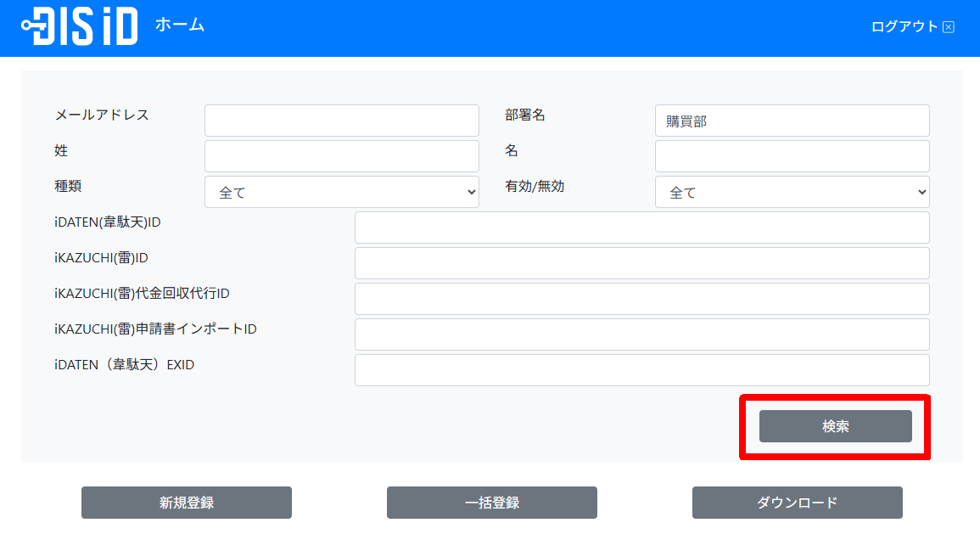Focus the iKAZUCHI(雷)申請書インポートID field
Image resolution: width=980 pixels, height=534 pixels.
641,334
